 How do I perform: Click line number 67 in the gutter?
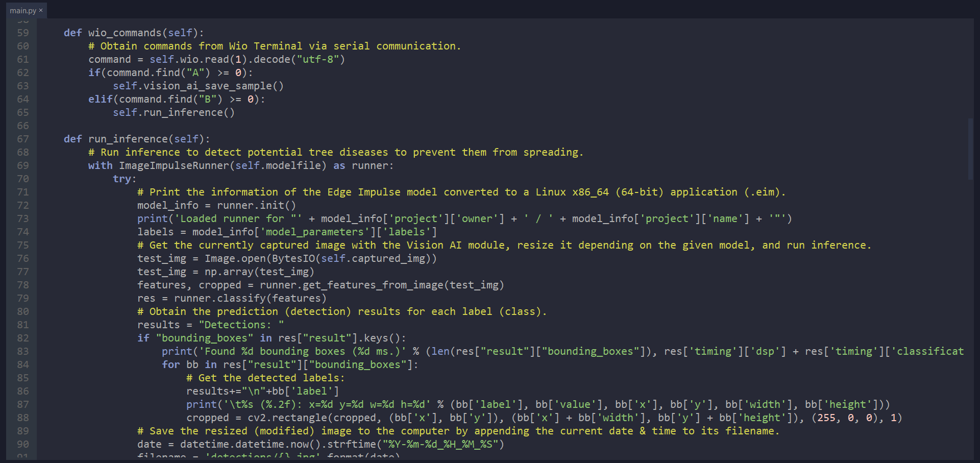coord(23,139)
